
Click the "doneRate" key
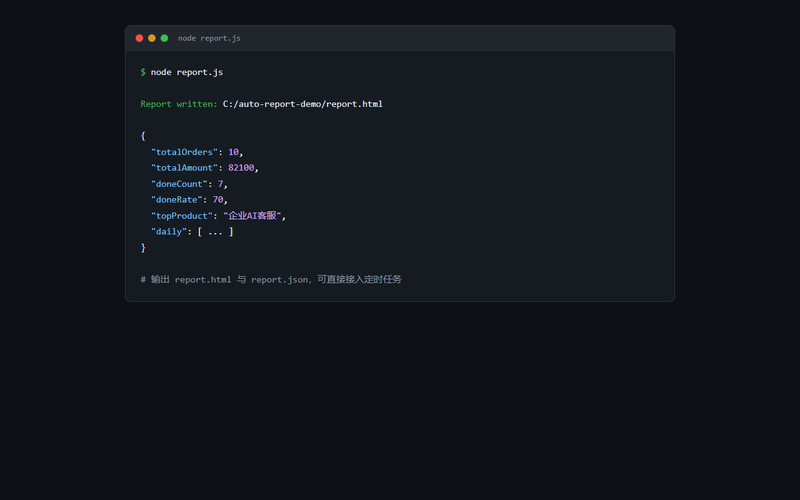click(177, 199)
